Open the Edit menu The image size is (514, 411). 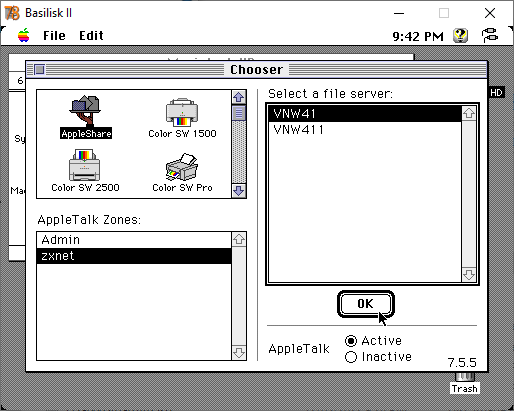point(91,36)
